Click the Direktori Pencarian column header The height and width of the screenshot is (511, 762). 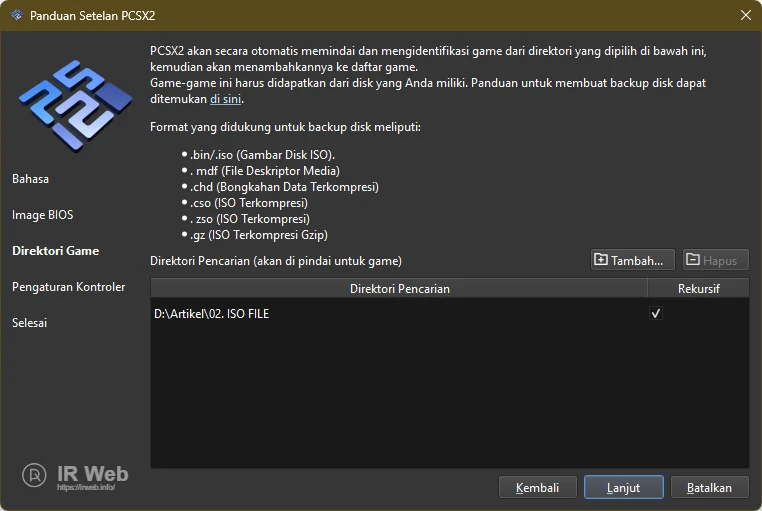point(399,289)
